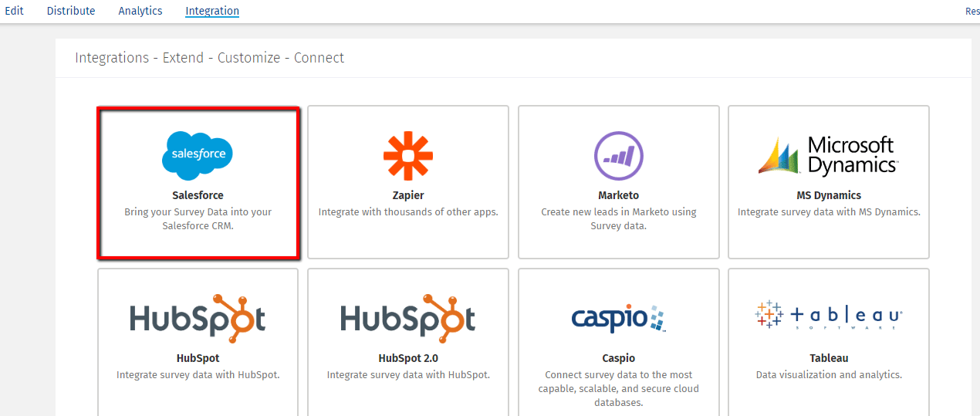Click the HubSpot 2.0 card title
Image resolution: width=980 pixels, height=416 pixels.
pyautogui.click(x=408, y=358)
